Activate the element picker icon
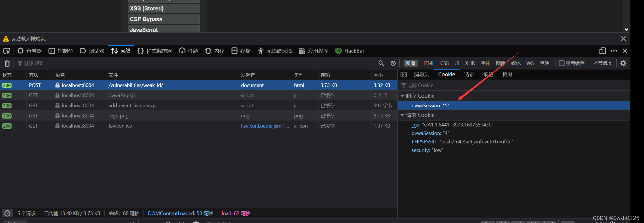This screenshot has height=223, width=644. [x=7, y=51]
